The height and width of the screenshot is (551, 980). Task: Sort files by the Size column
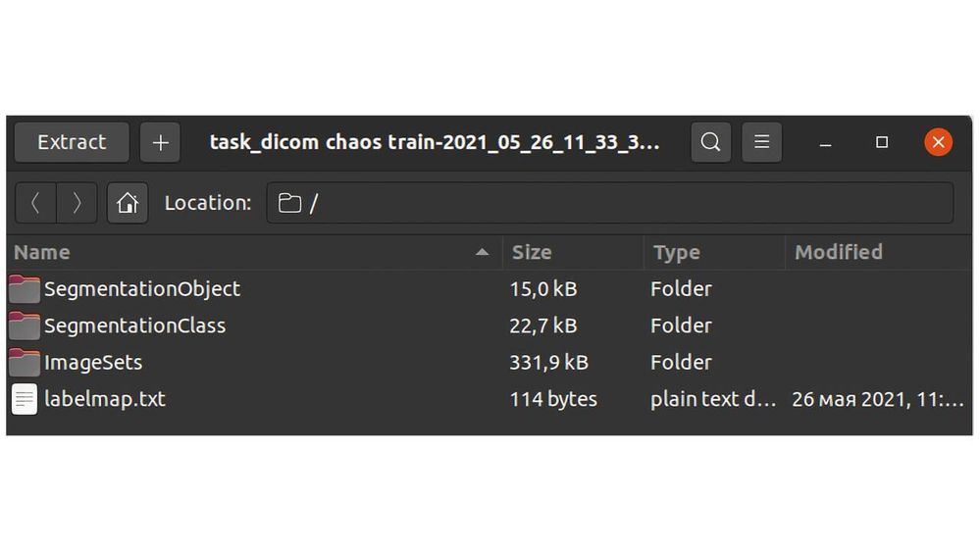tap(532, 252)
